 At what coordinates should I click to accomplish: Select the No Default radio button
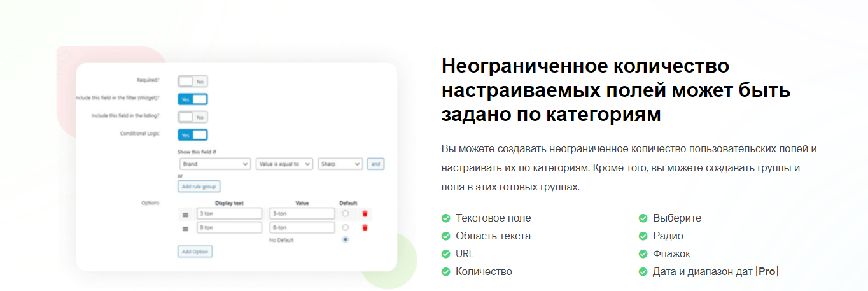346,240
